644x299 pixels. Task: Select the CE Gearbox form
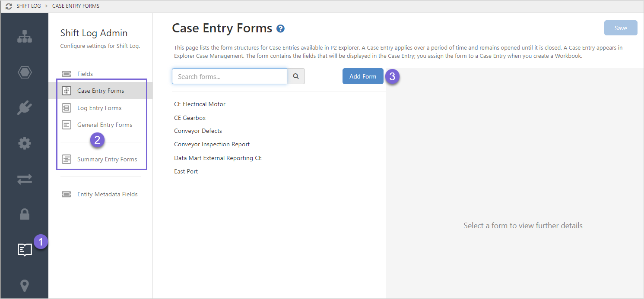[x=190, y=118]
